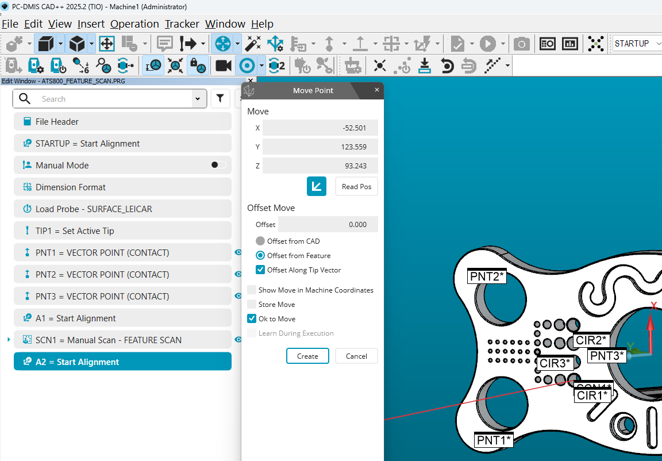Click the blue target circle icon
662x461 pixels.
(247, 65)
